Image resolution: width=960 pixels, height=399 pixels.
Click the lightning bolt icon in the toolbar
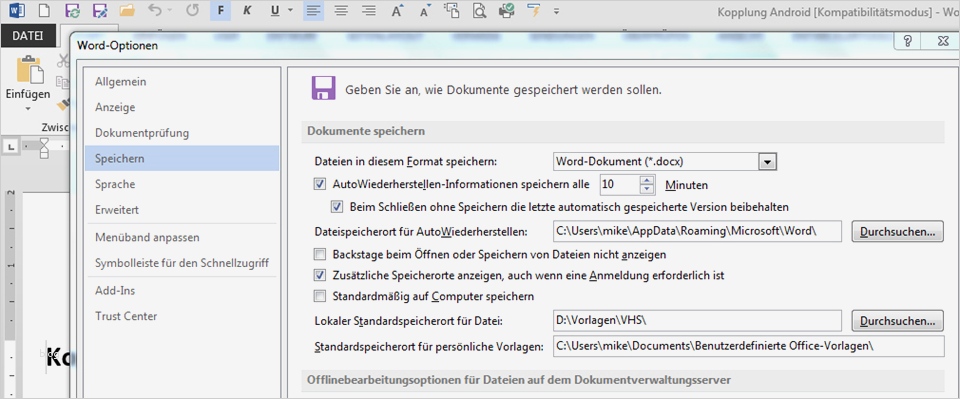(x=534, y=10)
